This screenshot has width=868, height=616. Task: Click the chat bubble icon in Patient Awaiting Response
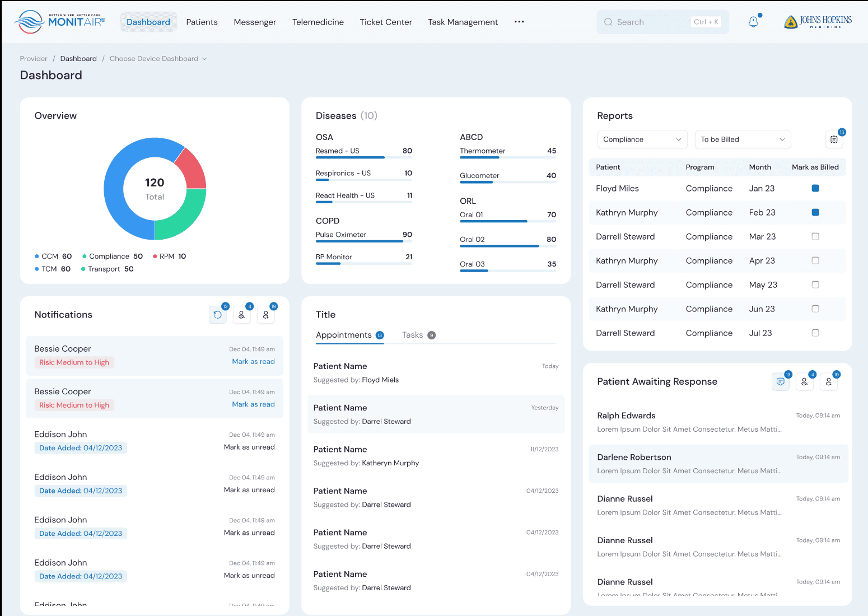click(781, 382)
